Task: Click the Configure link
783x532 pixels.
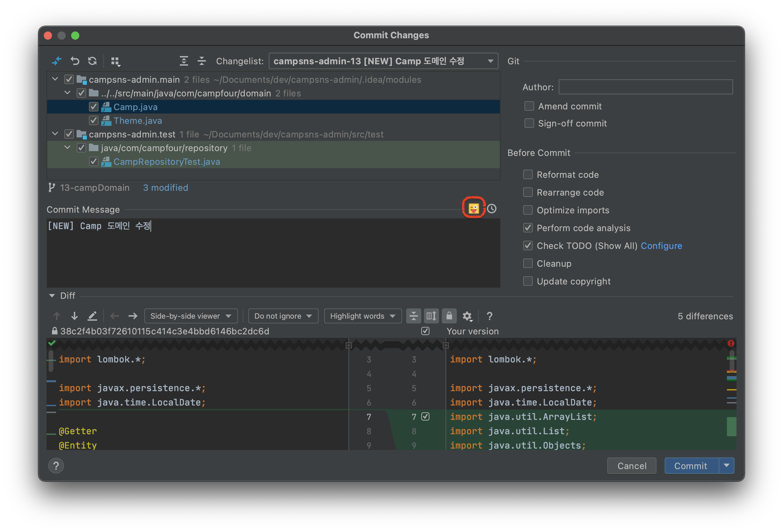Action: point(661,246)
